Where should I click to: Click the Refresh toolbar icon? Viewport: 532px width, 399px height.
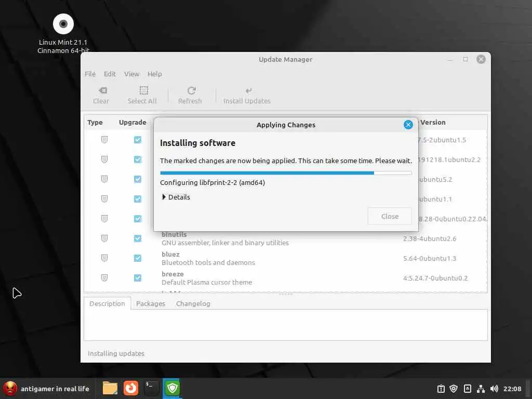pos(191,90)
